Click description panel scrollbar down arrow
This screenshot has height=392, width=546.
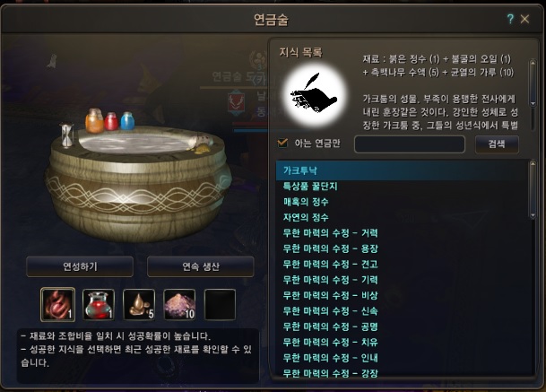tap(533, 104)
